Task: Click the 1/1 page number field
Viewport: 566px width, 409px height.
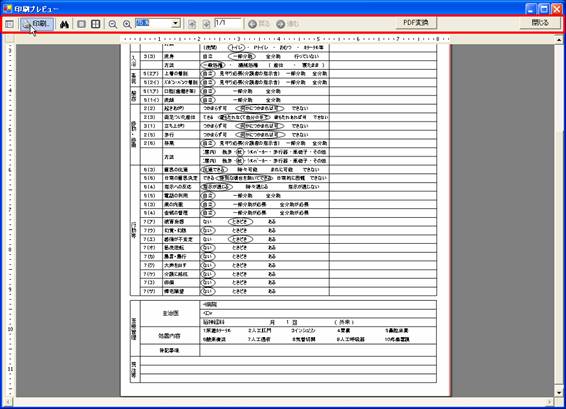Action: (x=228, y=23)
